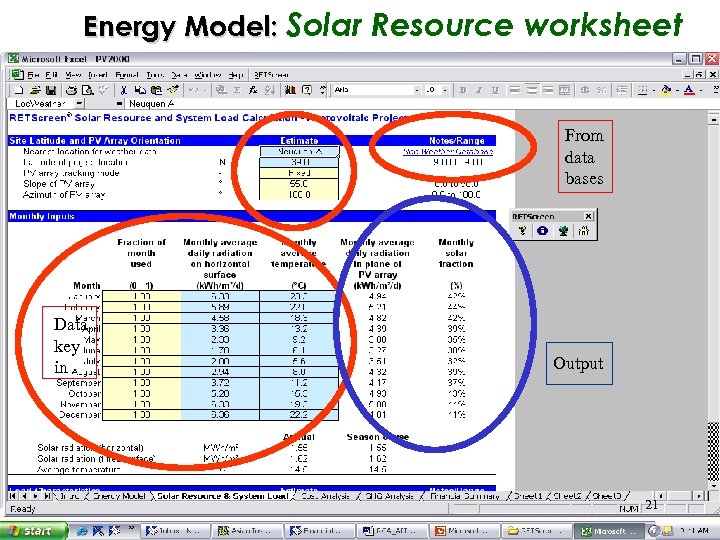Click the Paste Function fx icon
The image size is (720, 540).
(253, 90)
